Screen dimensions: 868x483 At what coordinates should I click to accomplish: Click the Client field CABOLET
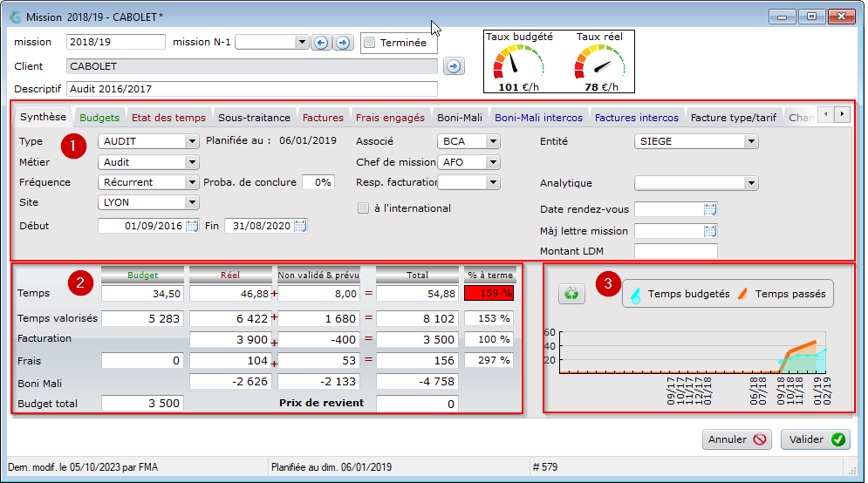click(x=252, y=66)
